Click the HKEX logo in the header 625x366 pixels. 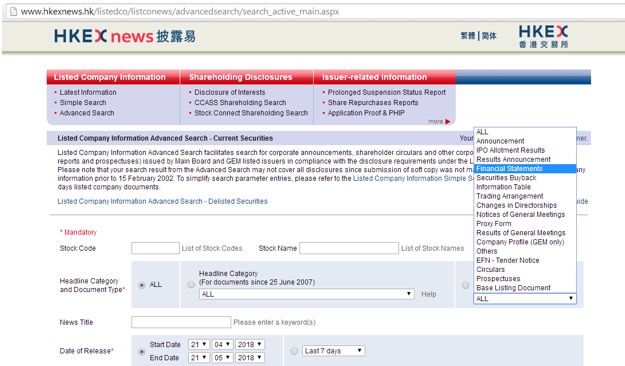pyautogui.click(x=543, y=36)
